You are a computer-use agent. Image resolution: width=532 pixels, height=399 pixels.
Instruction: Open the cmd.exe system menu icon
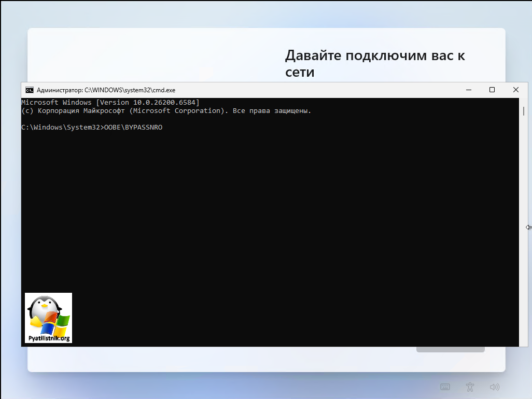30,90
